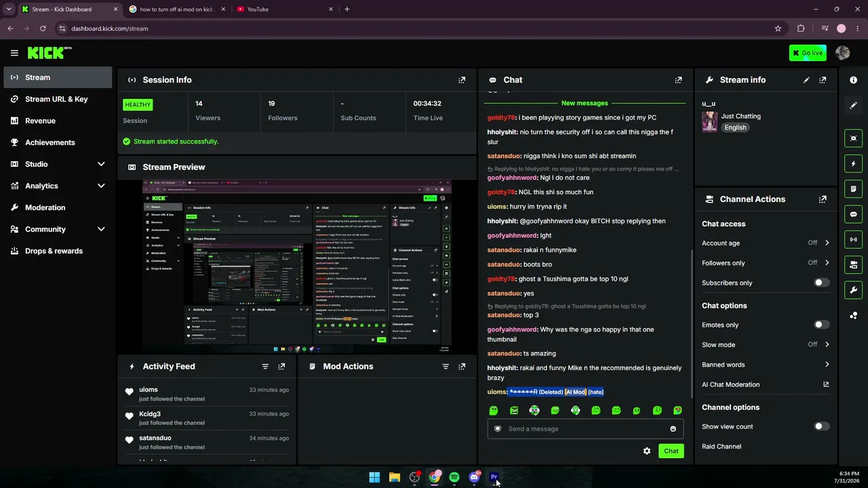Open File Explorer from the taskbar
This screenshot has width=868, height=488.
pos(394,477)
